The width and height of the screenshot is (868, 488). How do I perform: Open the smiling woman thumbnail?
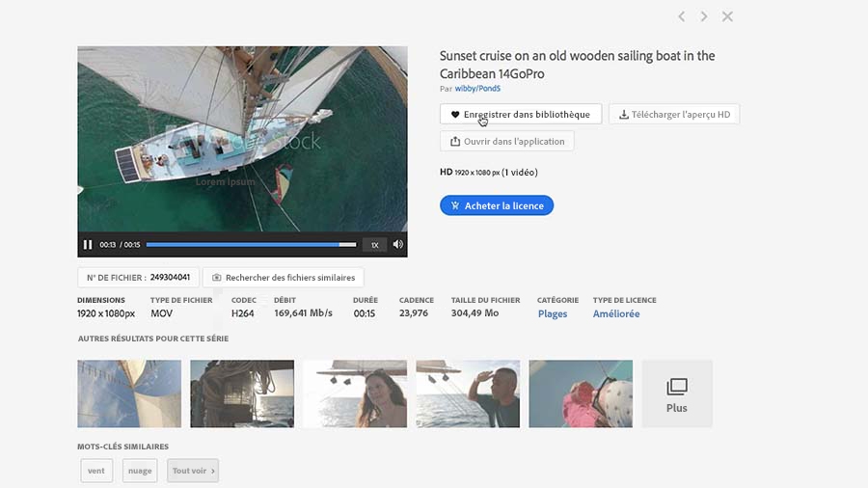click(355, 393)
